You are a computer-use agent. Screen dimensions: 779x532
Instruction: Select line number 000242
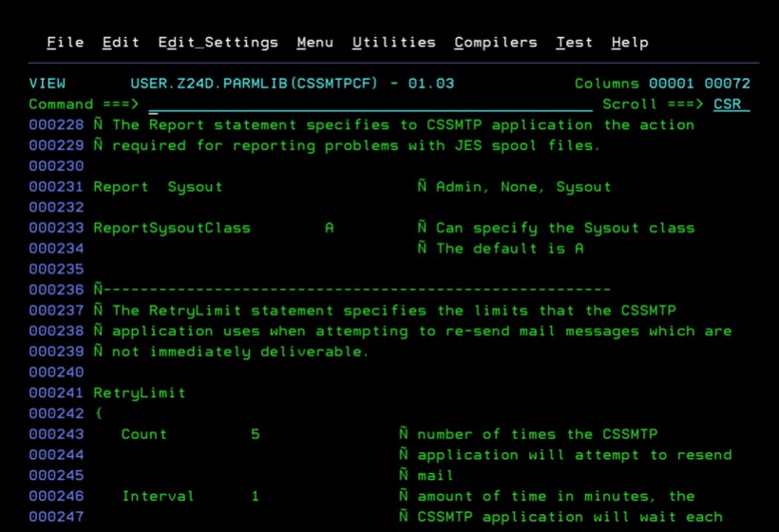(x=56, y=414)
